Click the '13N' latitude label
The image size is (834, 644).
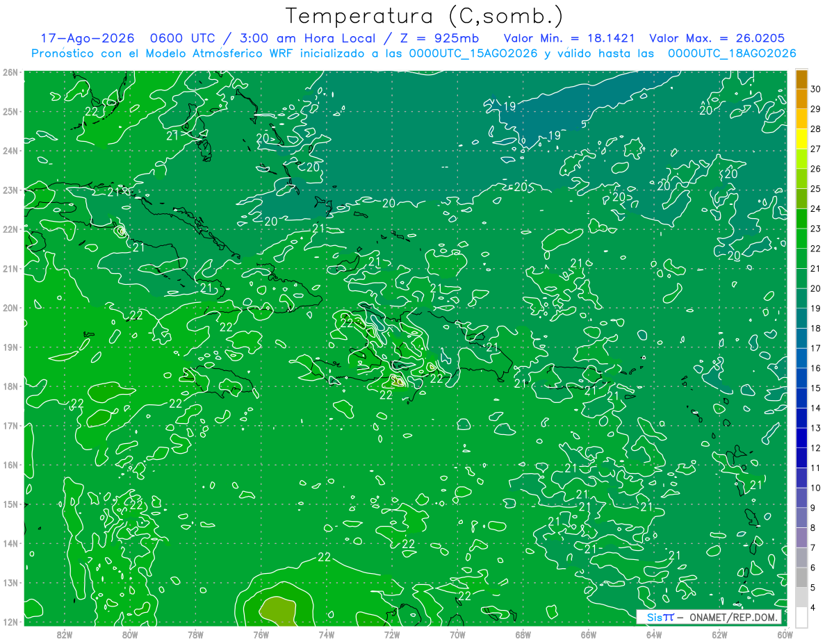point(10,582)
